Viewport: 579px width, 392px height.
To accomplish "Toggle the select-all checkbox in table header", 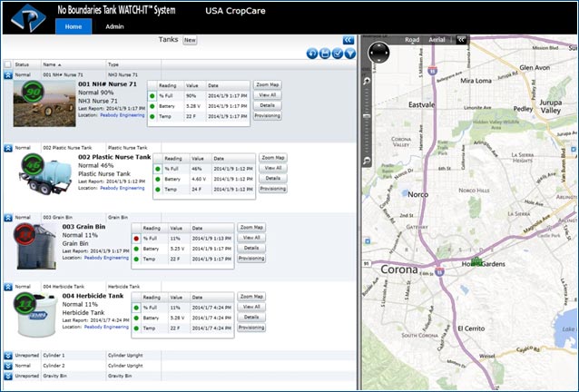I will coord(8,64).
